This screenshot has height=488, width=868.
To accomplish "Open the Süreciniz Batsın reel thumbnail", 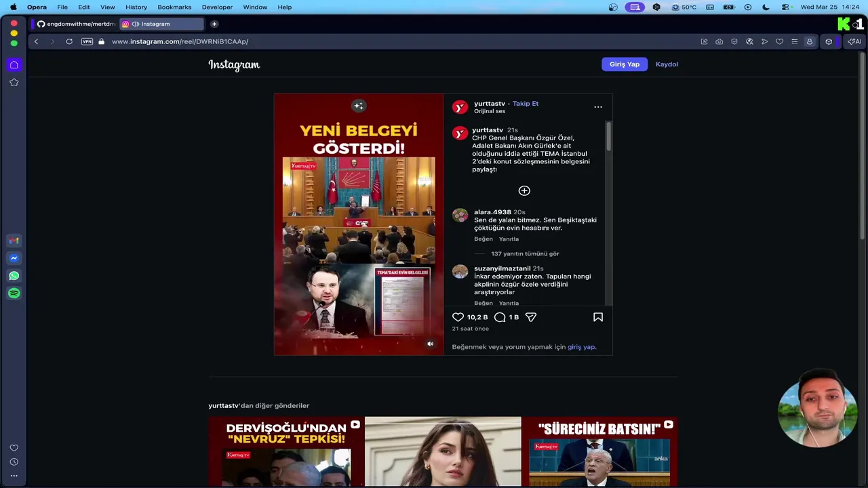I will [x=599, y=451].
